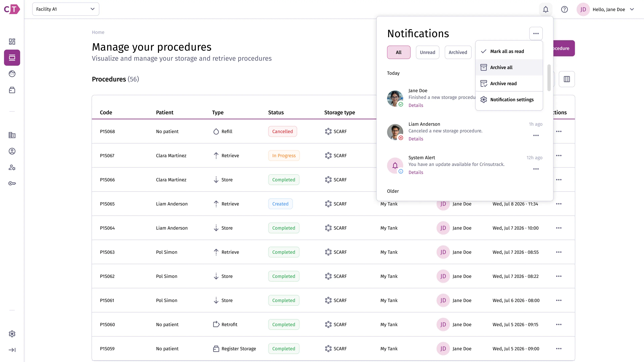Open the user management gear icon in sidebar
The image size is (644, 362).
tap(12, 167)
